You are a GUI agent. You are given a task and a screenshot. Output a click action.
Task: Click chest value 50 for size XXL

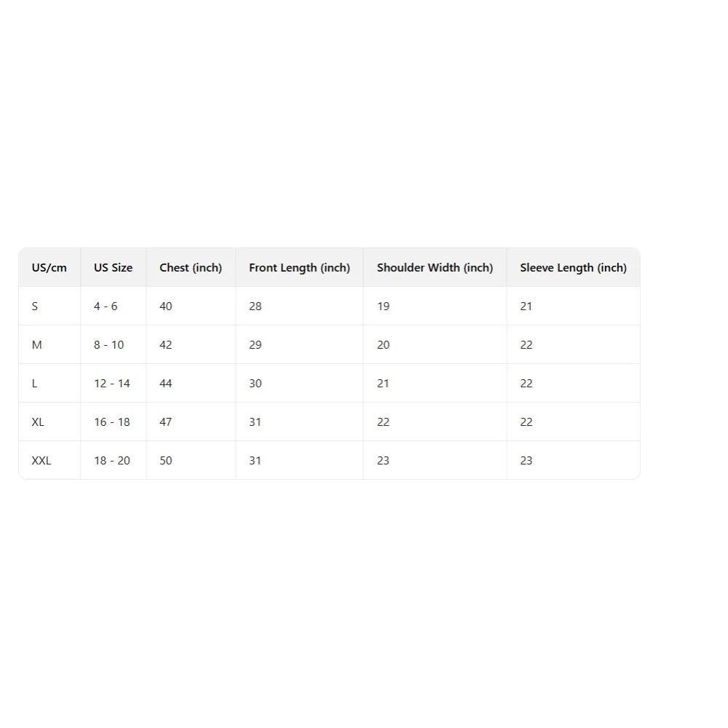click(166, 461)
